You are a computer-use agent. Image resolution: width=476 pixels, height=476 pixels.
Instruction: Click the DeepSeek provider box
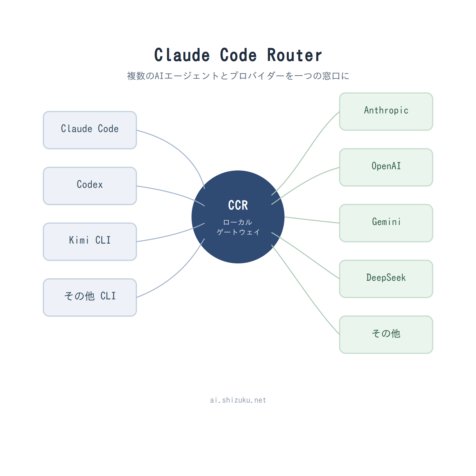coord(386,279)
